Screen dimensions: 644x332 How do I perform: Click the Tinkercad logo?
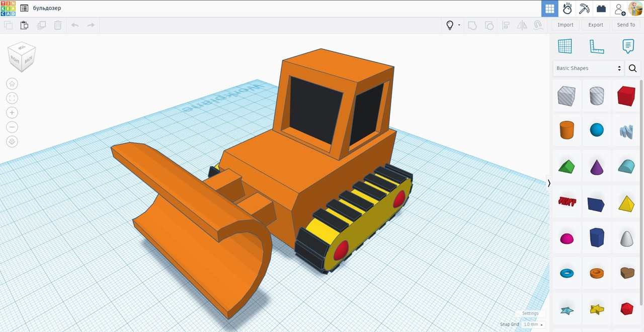coord(9,8)
